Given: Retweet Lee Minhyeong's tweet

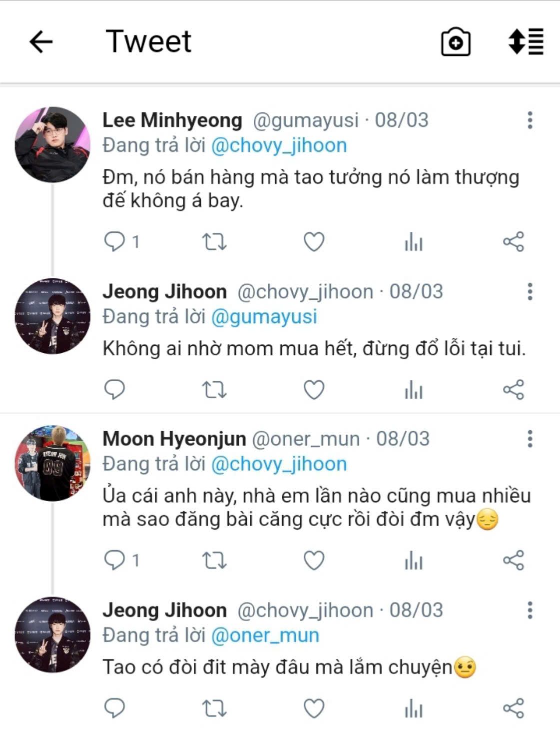Looking at the screenshot, I should point(214,242).
